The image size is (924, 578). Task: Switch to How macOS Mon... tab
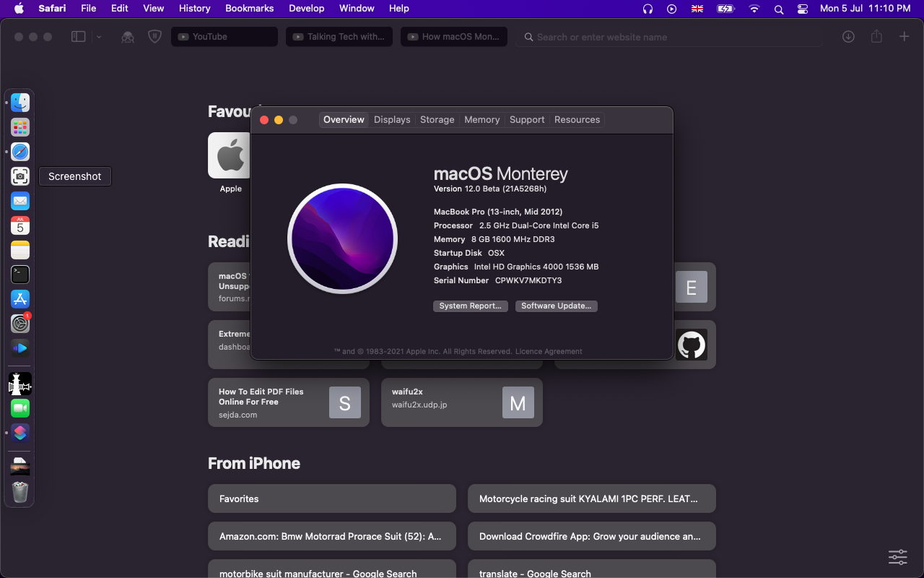tap(454, 37)
